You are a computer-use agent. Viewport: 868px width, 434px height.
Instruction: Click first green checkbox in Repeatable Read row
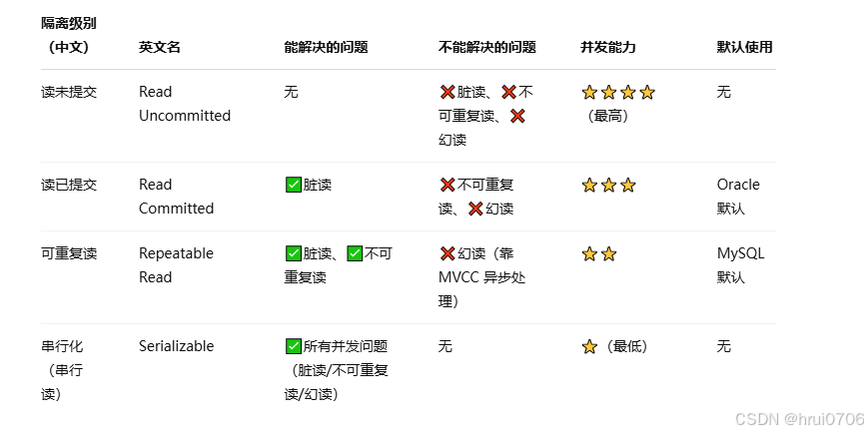[294, 253]
